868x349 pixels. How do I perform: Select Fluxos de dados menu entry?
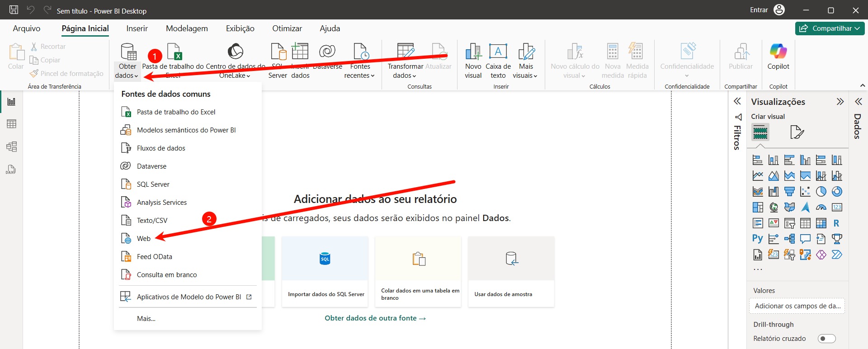[x=188, y=148]
